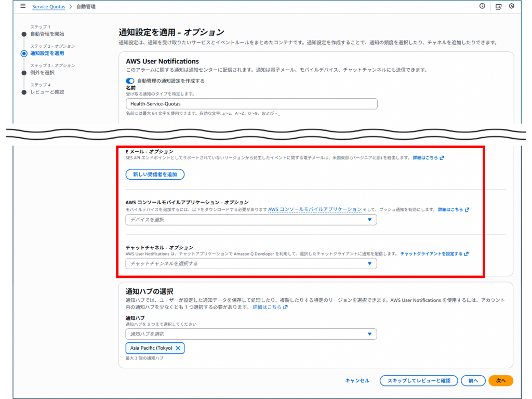Go to Service Quotas breadcrumb
Image resolution: width=532 pixels, height=399 pixels.
point(49,7)
